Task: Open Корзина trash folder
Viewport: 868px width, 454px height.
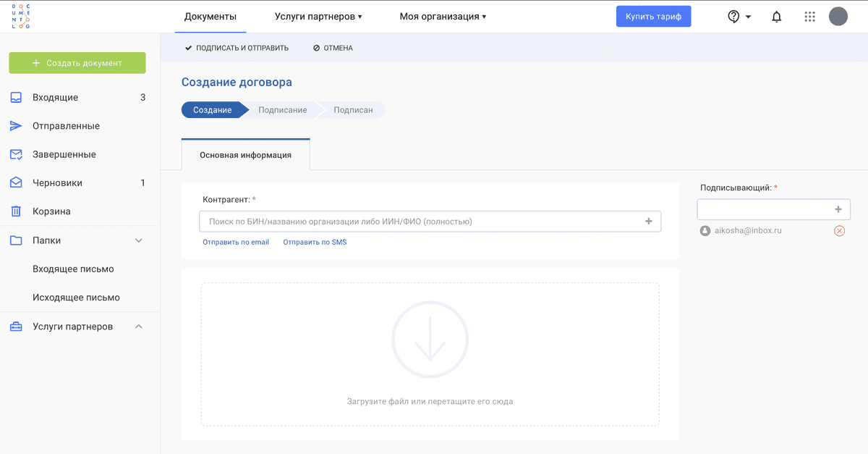Action: pyautogui.click(x=51, y=211)
